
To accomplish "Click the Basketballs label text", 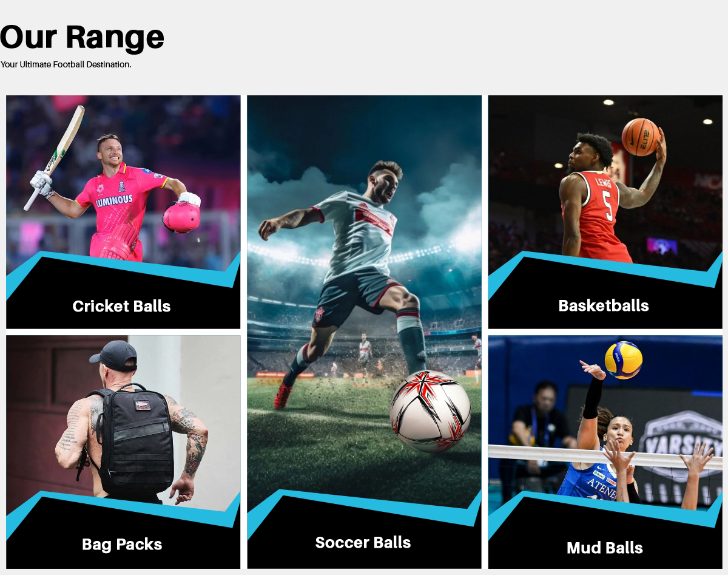I will click(x=604, y=305).
